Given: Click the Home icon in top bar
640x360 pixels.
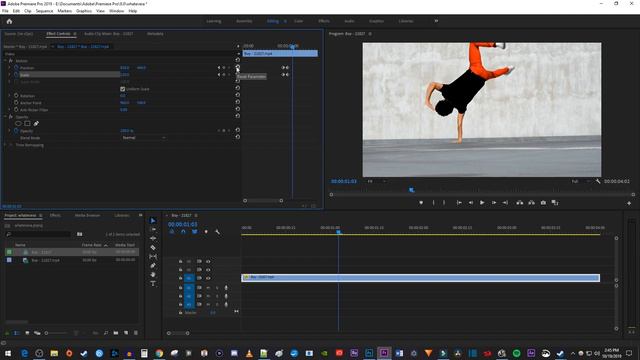Looking at the screenshot, I should 9,21.
